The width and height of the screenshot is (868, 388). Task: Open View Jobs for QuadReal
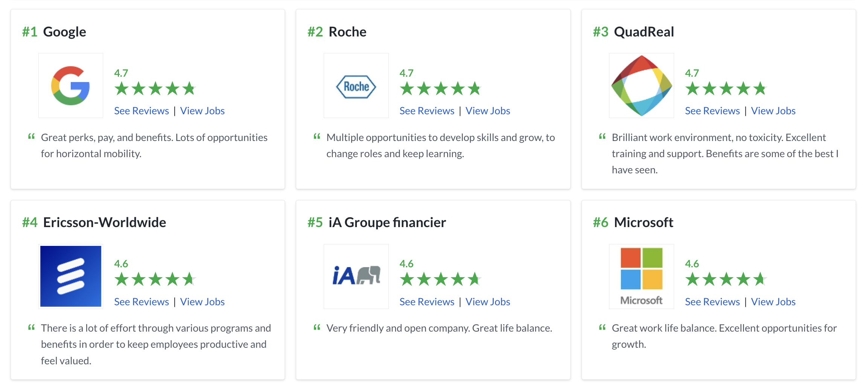773,111
